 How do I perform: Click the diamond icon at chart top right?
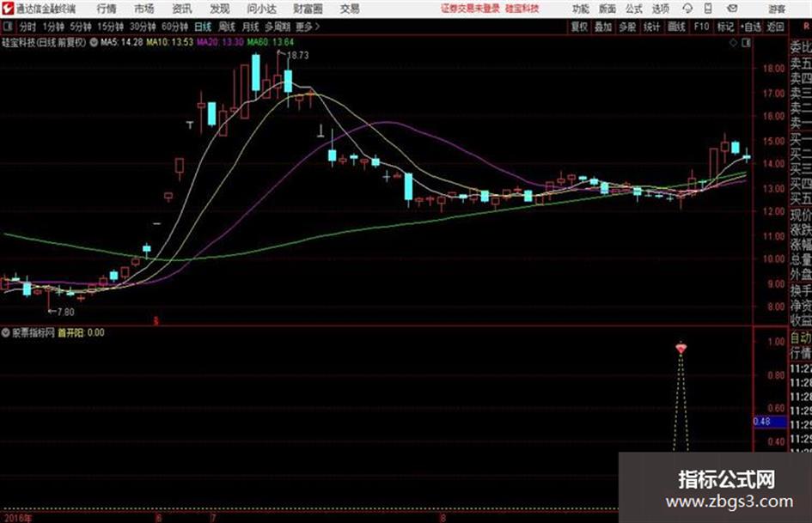733,43
